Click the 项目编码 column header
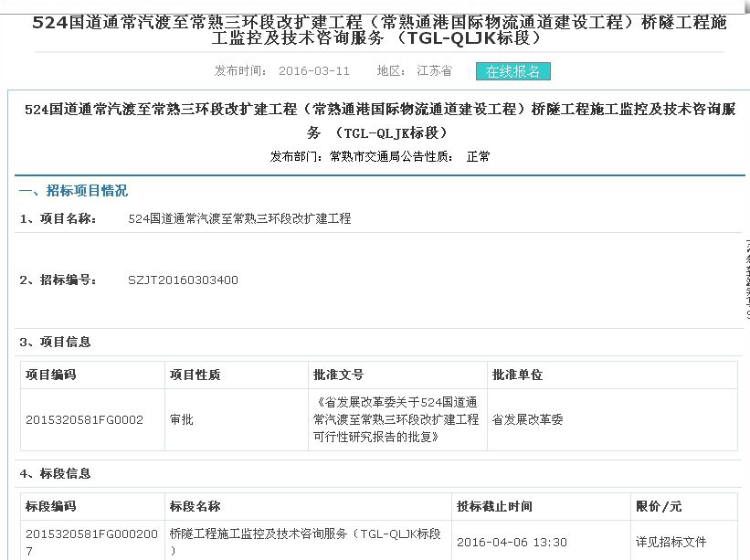Image resolution: width=750 pixels, height=560 pixels. coord(51,375)
